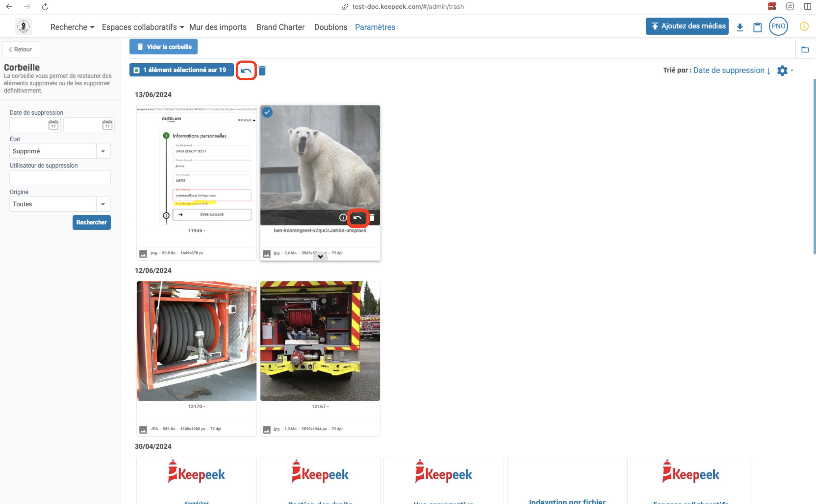Click the 12/06/2024 date heading
The width and height of the screenshot is (816, 504).
[153, 271]
